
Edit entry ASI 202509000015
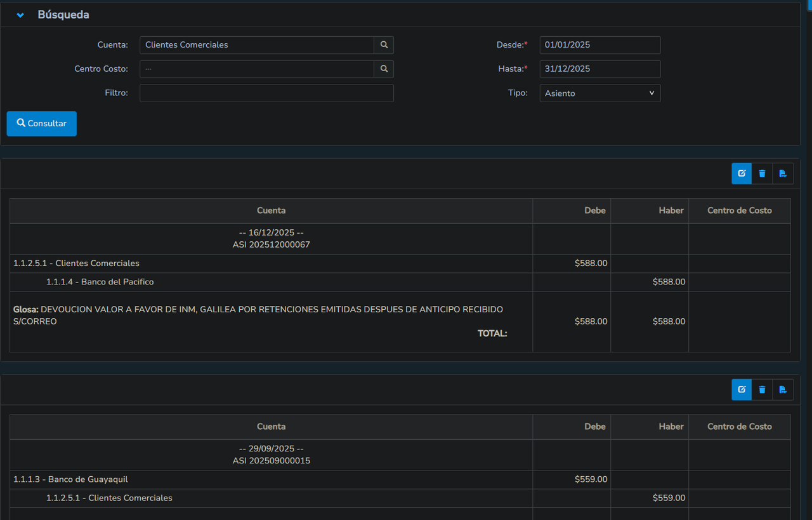point(742,390)
